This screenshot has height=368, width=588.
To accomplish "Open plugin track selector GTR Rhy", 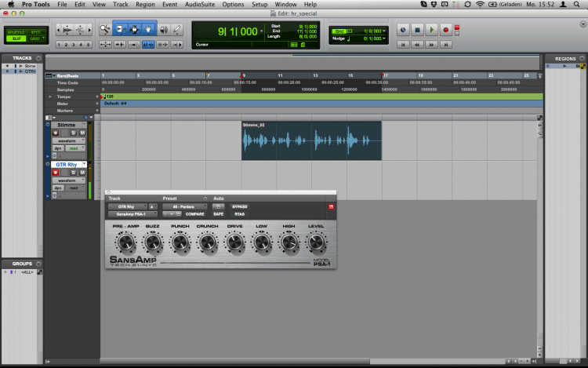I will pyautogui.click(x=128, y=206).
